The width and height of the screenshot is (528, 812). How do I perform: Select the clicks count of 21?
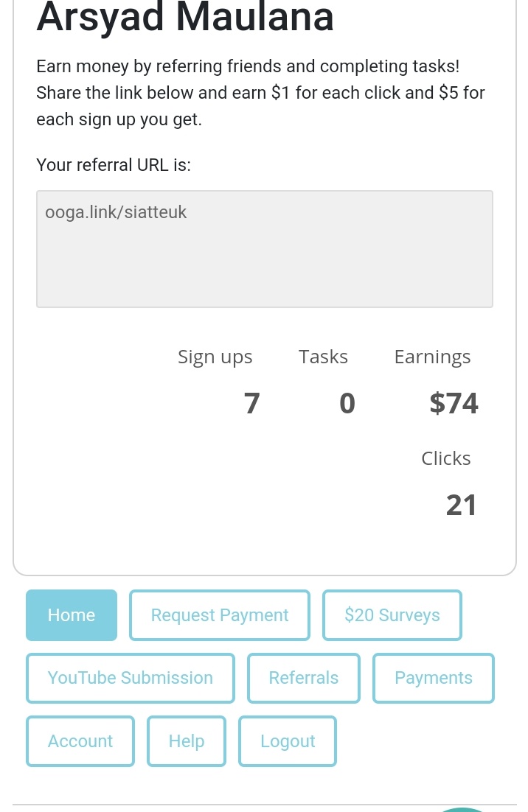coord(461,505)
